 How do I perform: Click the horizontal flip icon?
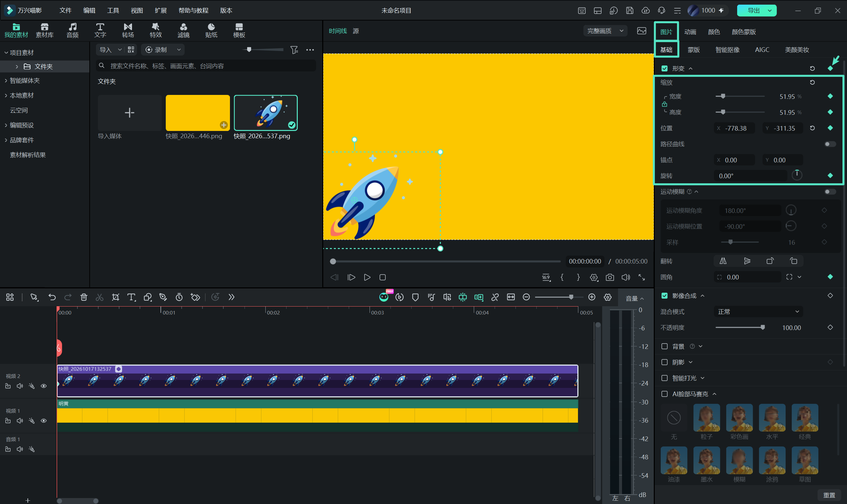point(723,261)
